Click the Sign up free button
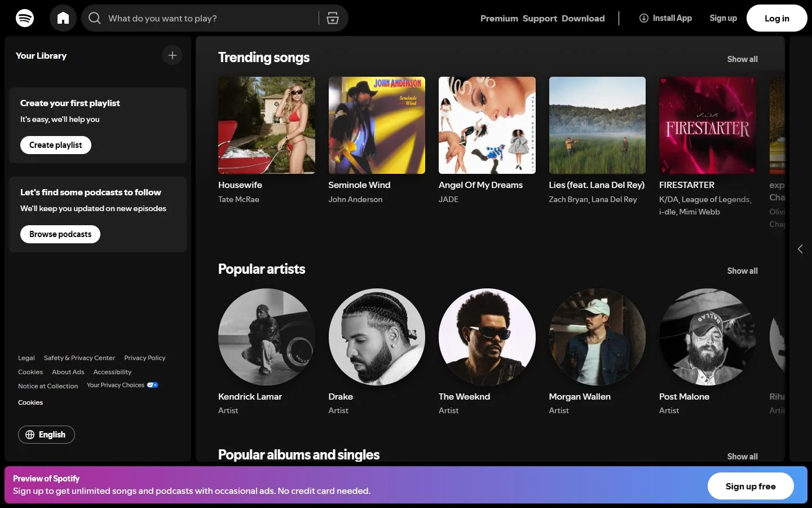The image size is (812, 508). [751, 486]
